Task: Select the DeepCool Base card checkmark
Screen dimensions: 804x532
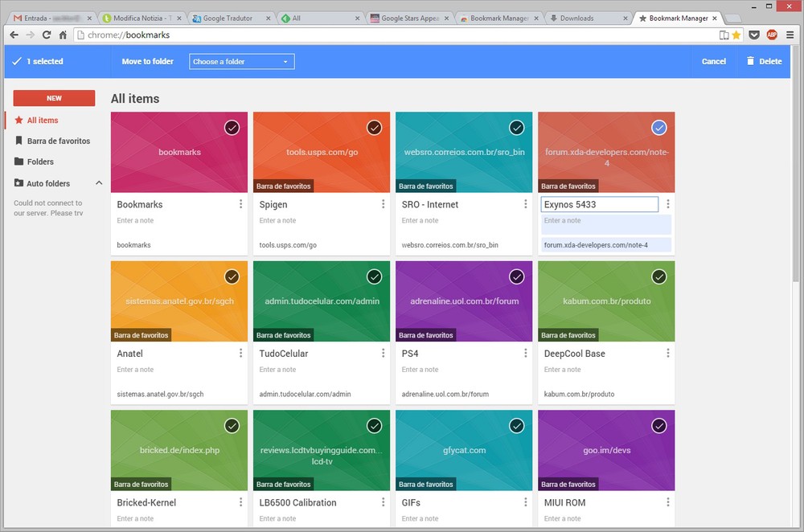Action: (x=658, y=276)
